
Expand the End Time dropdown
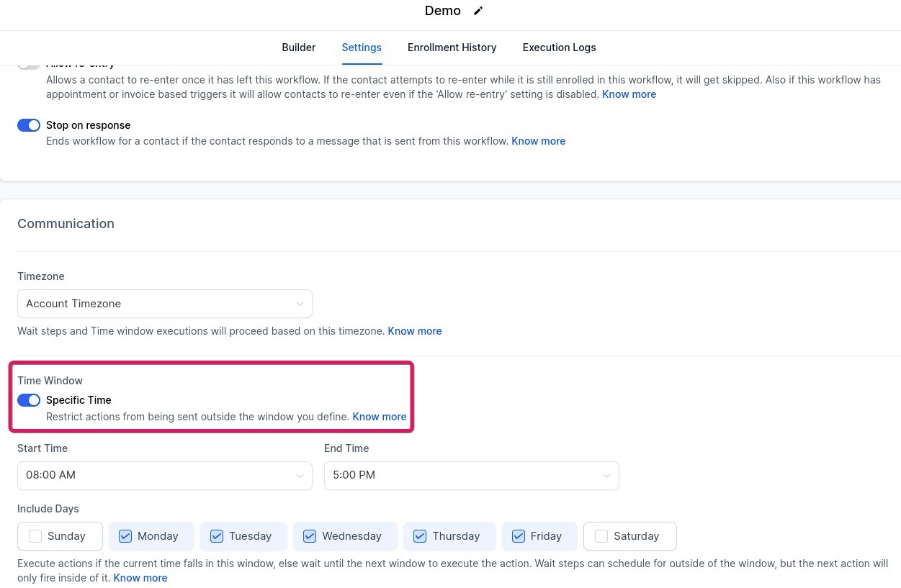(471, 475)
